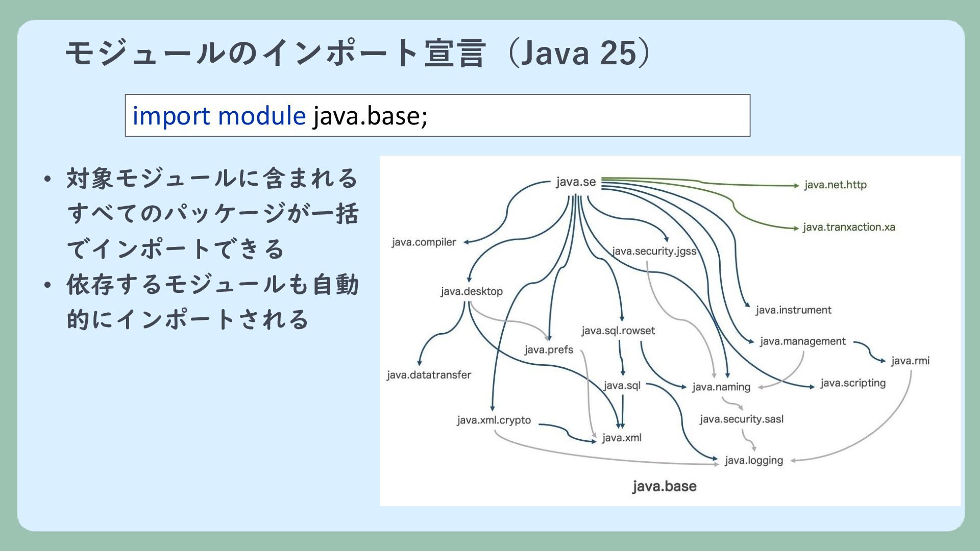980x551 pixels.
Task: Click the java.compiler node
Action: (x=424, y=242)
